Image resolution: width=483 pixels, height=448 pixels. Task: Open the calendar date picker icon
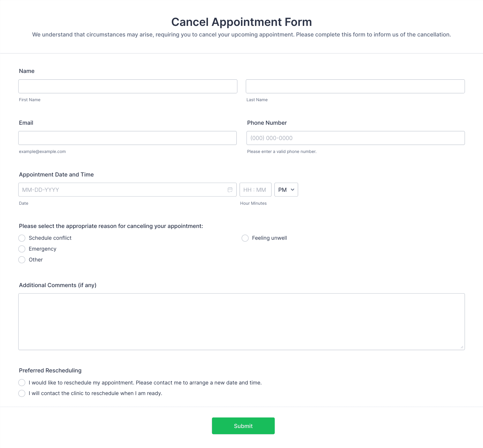[x=230, y=190]
